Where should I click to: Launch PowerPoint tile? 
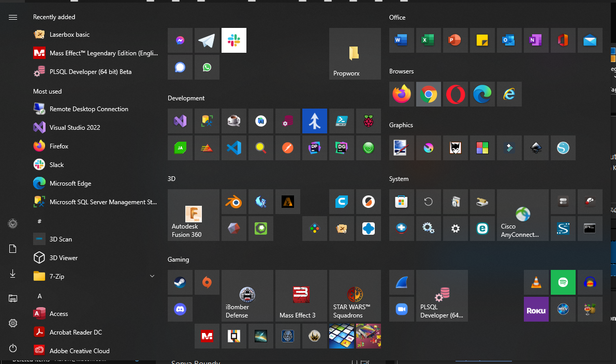[455, 40]
